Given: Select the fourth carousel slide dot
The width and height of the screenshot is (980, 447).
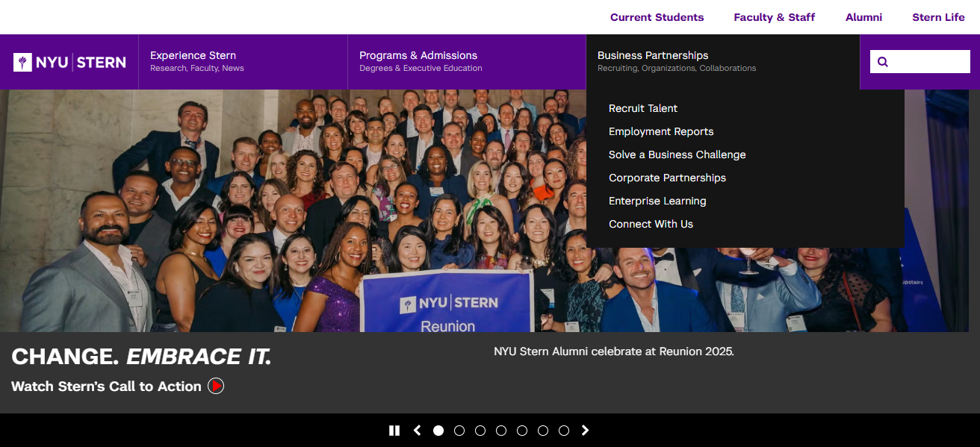Looking at the screenshot, I should coord(501,431).
